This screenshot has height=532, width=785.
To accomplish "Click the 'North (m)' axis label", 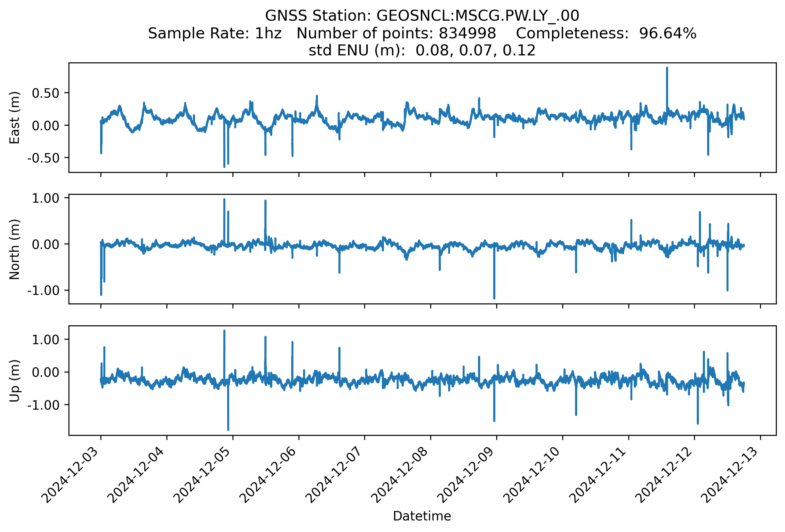I will (x=15, y=249).
